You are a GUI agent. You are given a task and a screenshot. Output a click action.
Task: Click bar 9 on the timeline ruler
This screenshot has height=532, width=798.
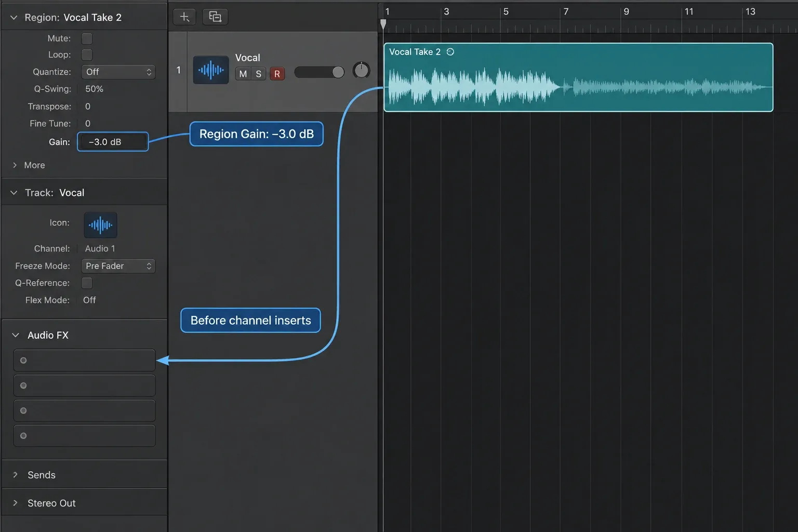627,11
